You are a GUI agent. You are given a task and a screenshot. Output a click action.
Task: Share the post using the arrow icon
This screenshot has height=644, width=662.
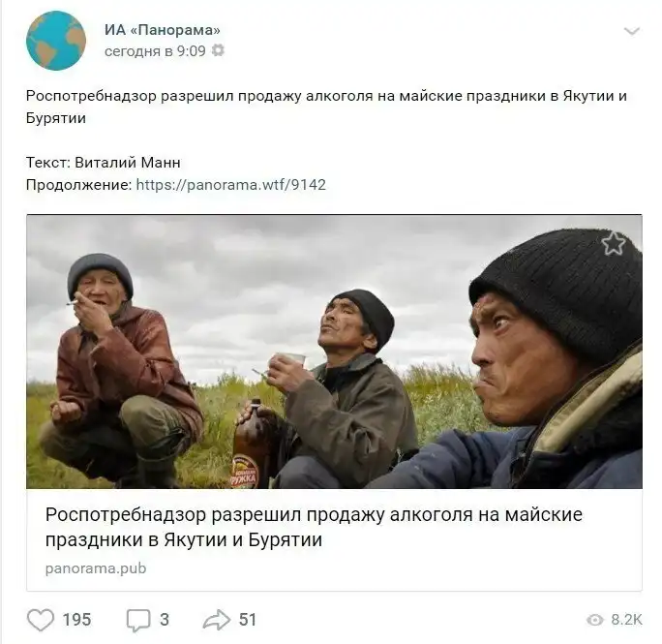(x=217, y=620)
